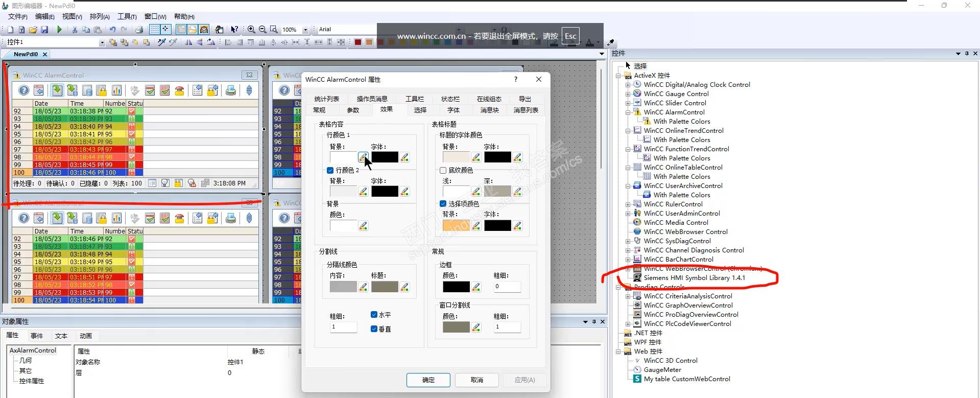Uncheck the 水平 separator checkbox
Viewport: 980px width, 398px height.
pos(374,315)
